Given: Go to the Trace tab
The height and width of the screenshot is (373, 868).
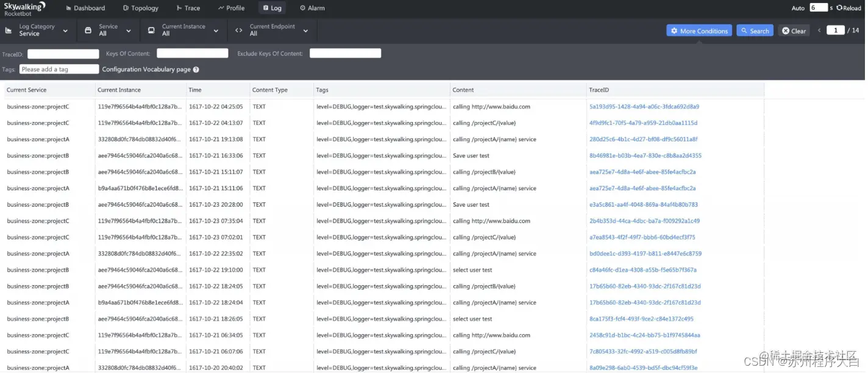Looking at the screenshot, I should coord(188,9).
